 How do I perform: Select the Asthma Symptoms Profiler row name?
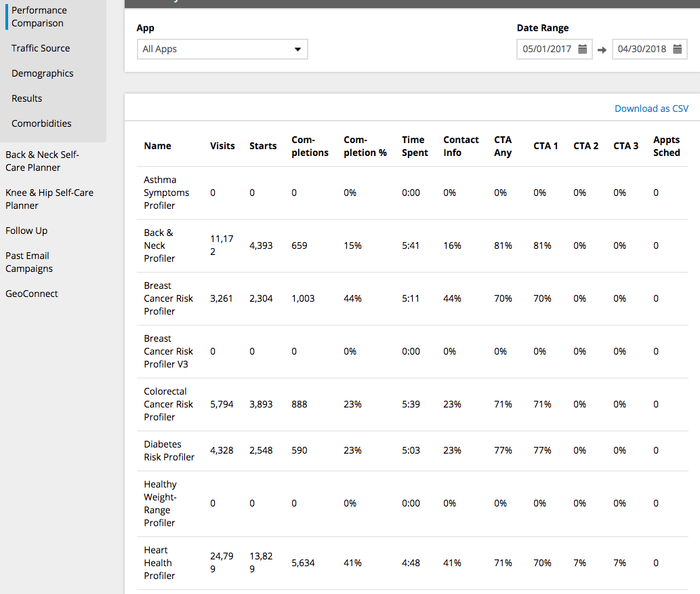[166, 193]
